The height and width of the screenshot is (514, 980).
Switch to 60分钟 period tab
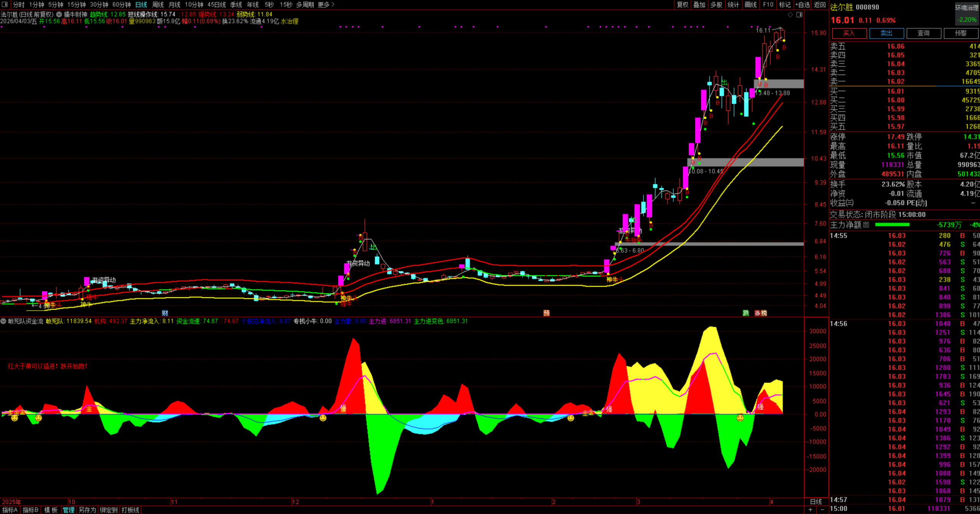[x=121, y=5]
